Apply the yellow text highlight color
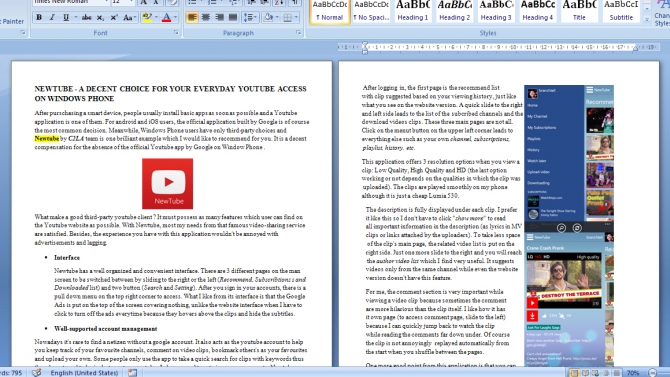This screenshot has height=377, width=670. [147, 18]
